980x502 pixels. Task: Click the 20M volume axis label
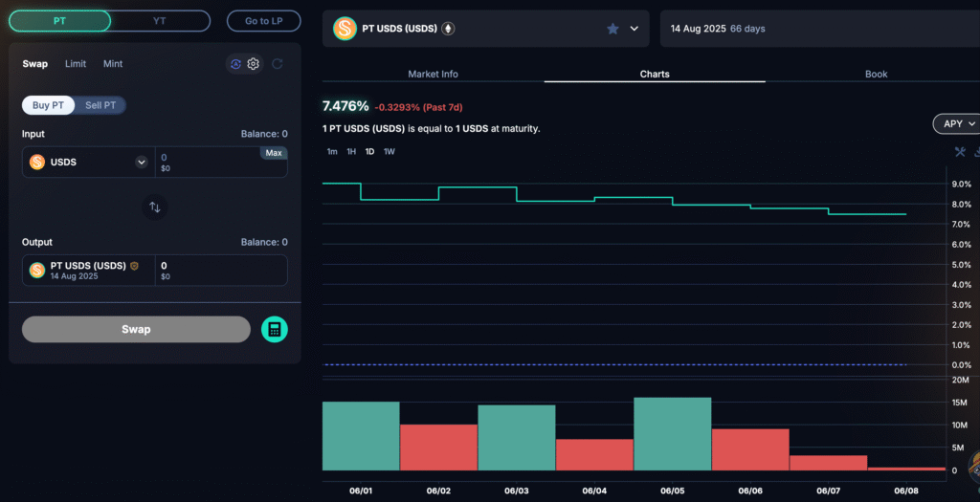[960, 380]
